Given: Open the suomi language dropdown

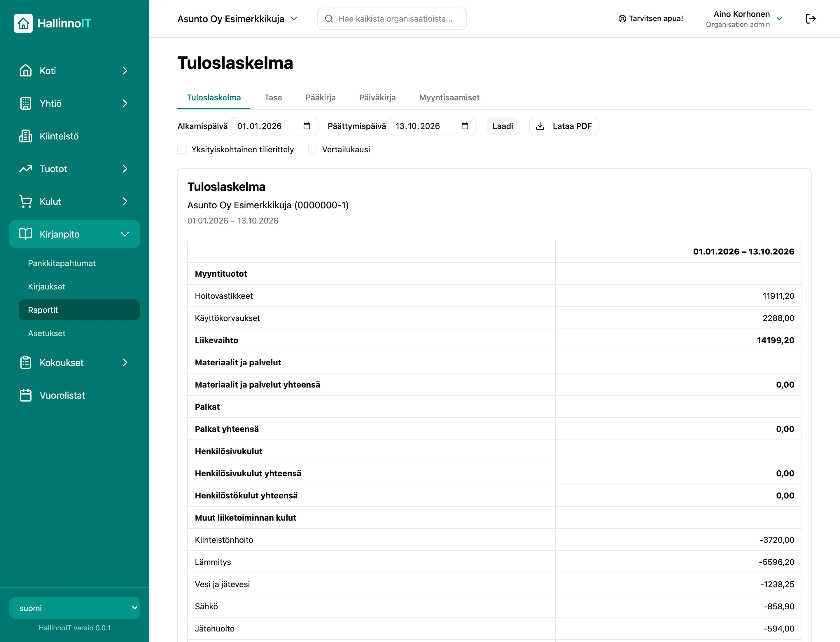Looking at the screenshot, I should pos(75,608).
